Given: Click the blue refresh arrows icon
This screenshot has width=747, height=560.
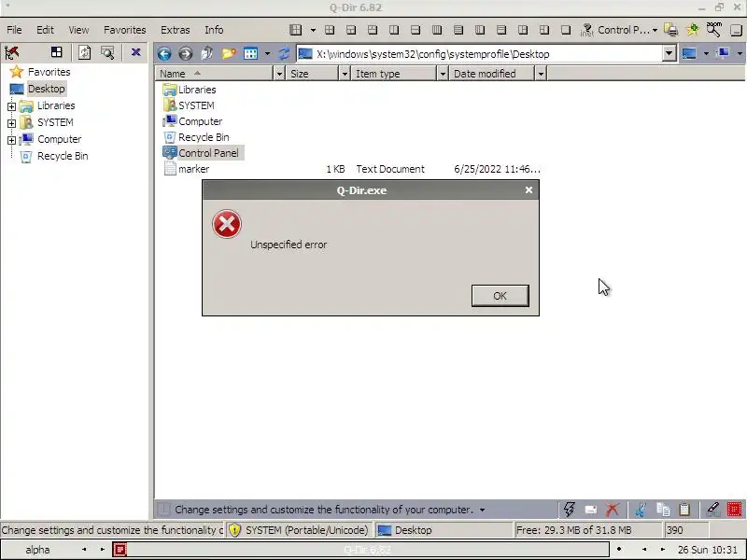Looking at the screenshot, I should [x=285, y=53].
